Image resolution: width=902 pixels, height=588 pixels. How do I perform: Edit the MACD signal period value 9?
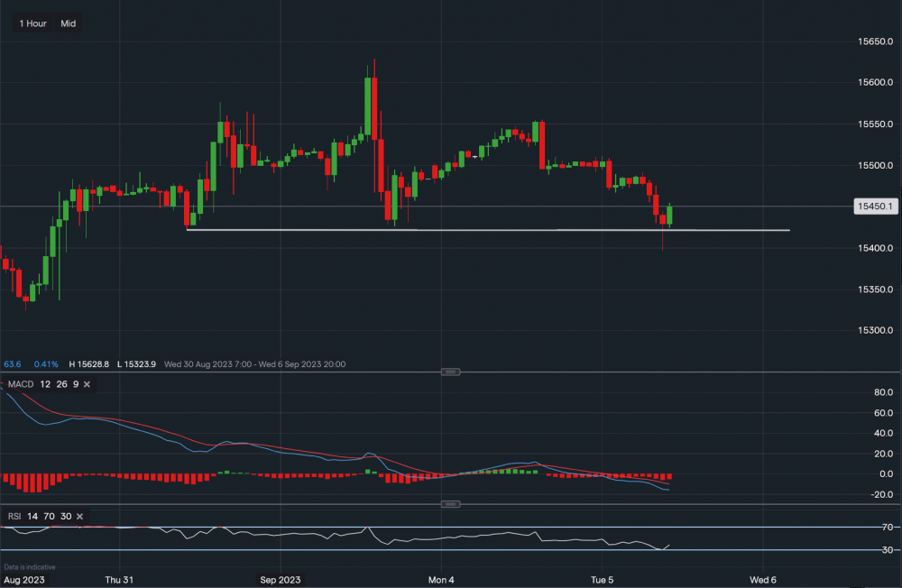76,384
